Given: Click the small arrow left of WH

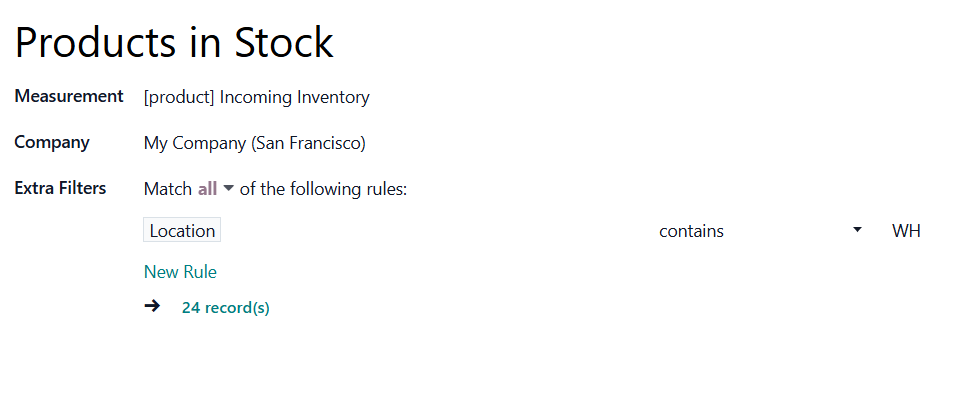Looking at the screenshot, I should [857, 231].
